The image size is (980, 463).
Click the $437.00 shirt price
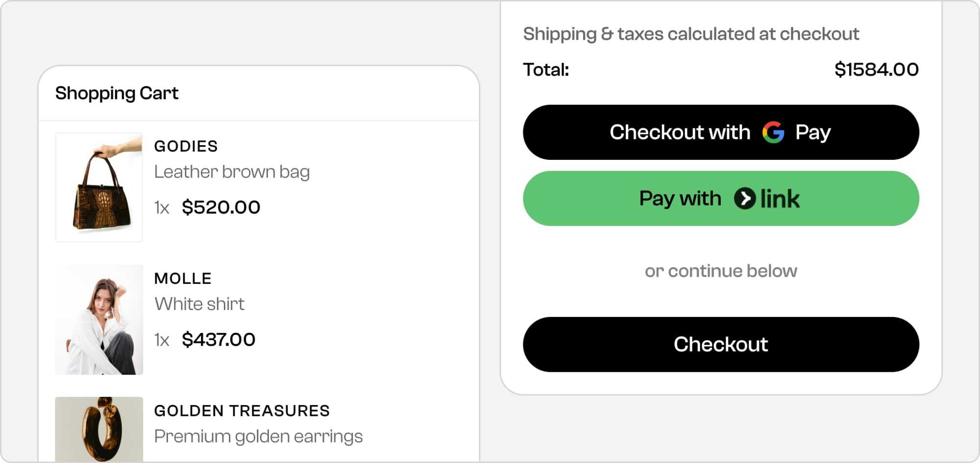click(219, 340)
